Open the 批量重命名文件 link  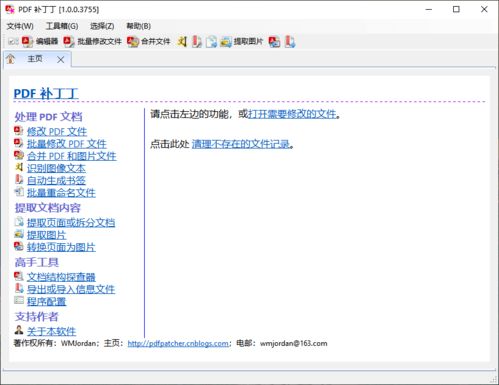[61, 193]
